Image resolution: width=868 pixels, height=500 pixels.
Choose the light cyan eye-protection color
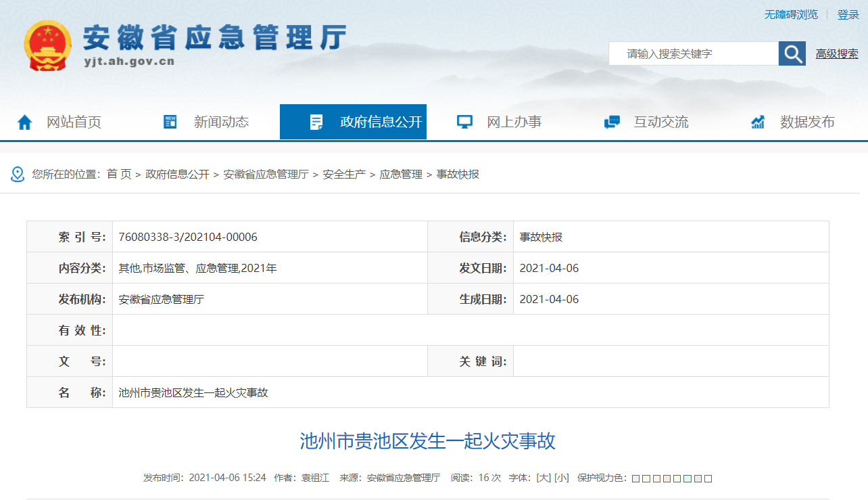pyautogui.click(x=688, y=478)
